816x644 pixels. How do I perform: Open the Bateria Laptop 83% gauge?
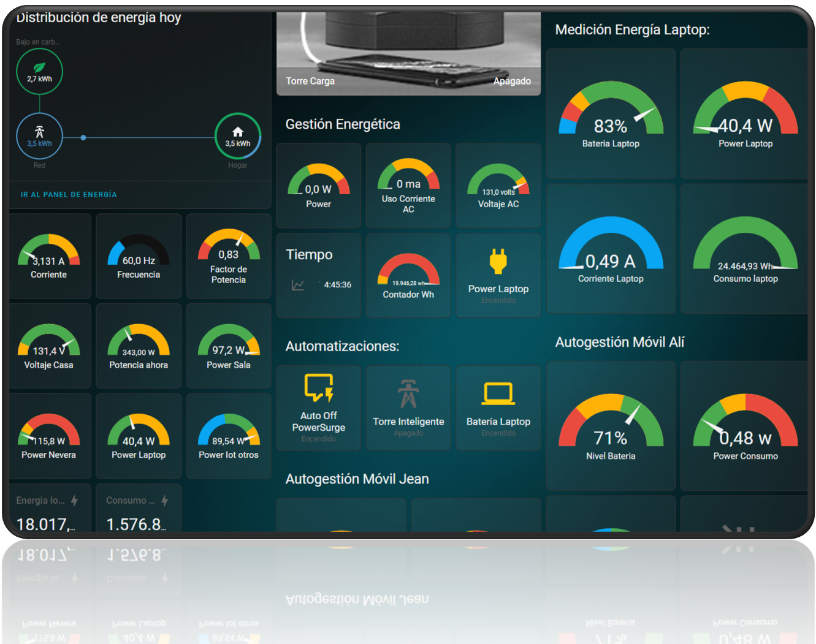pyautogui.click(x=611, y=114)
